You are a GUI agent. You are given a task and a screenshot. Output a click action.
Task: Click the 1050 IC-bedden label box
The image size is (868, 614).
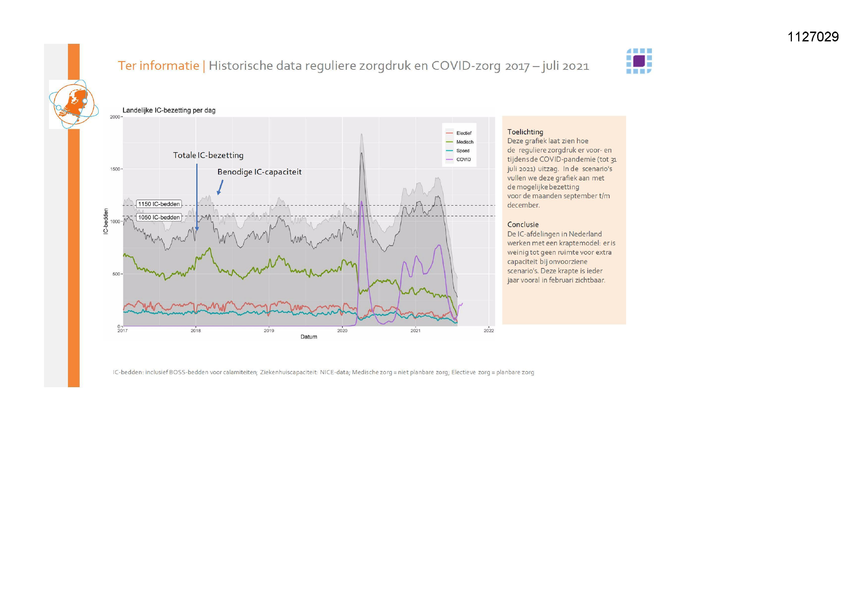pyautogui.click(x=159, y=217)
